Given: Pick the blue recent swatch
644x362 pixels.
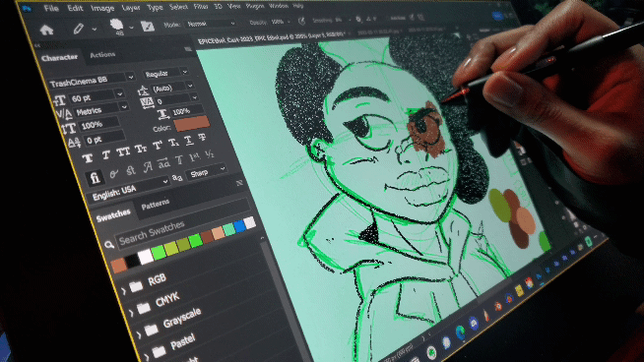Looking at the screenshot, I should [x=239, y=225].
